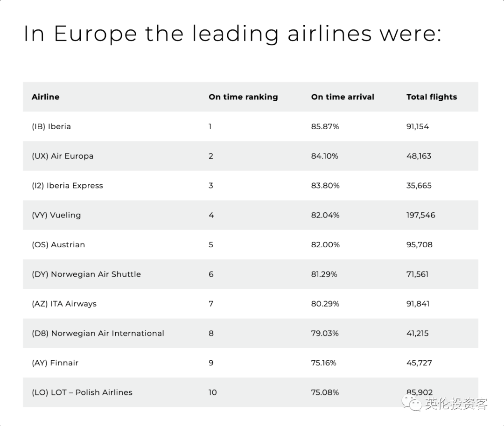
Task: Click the (OS) Austrian airline name
Action: click(x=58, y=244)
